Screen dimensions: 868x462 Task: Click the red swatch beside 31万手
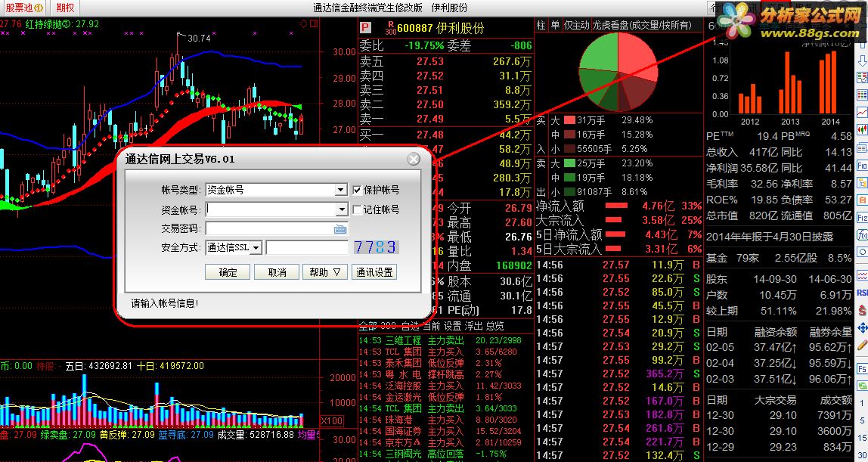(569, 120)
